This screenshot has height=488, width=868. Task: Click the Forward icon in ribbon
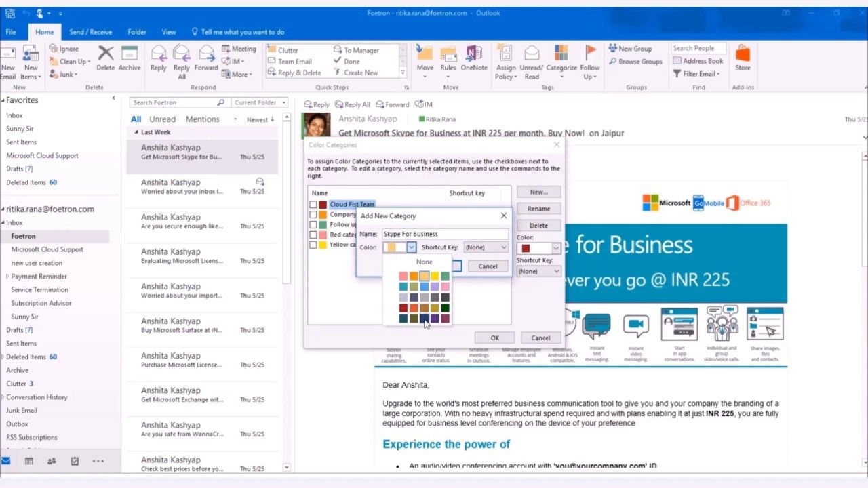pos(205,54)
